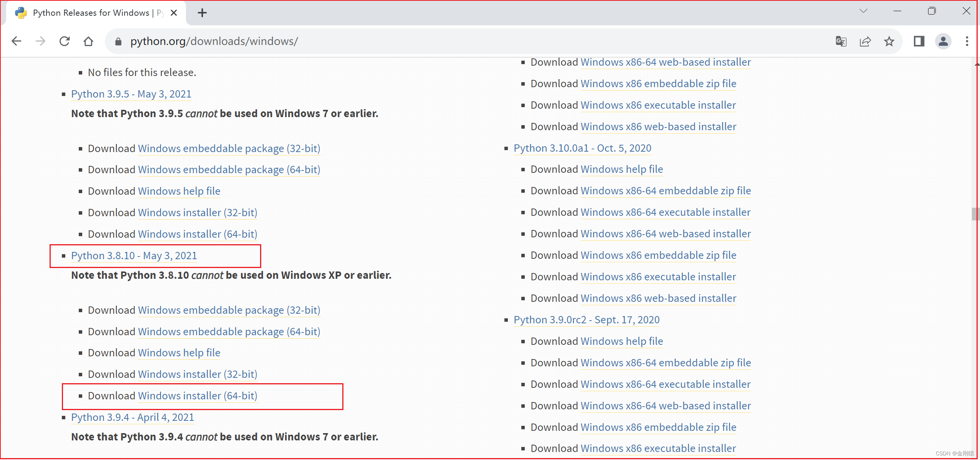Screen dimensions: 980x460
Task: Bookmark this page with star icon
Action: point(889,41)
